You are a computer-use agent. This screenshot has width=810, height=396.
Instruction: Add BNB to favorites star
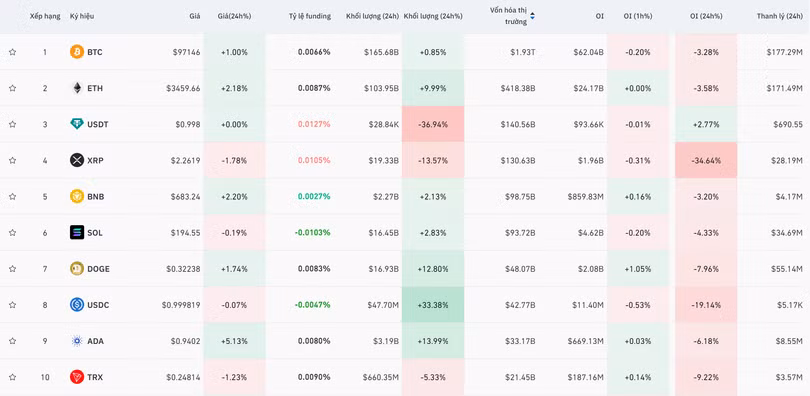(x=12, y=197)
